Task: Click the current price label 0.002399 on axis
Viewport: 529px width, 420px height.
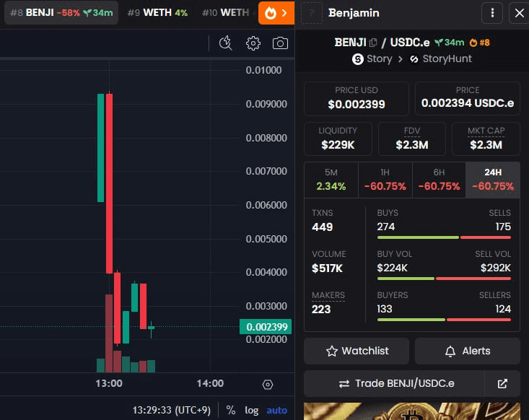Action: [266, 327]
